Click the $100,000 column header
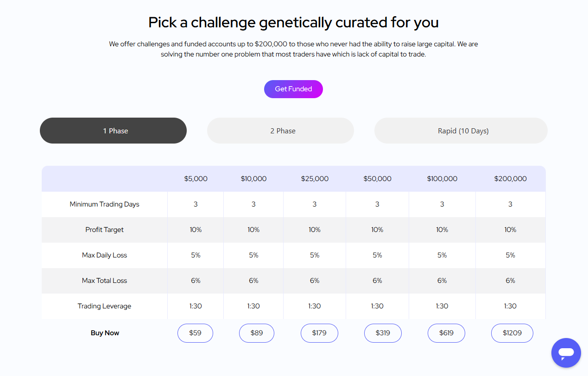Image resolution: width=588 pixels, height=376 pixels. (x=442, y=178)
